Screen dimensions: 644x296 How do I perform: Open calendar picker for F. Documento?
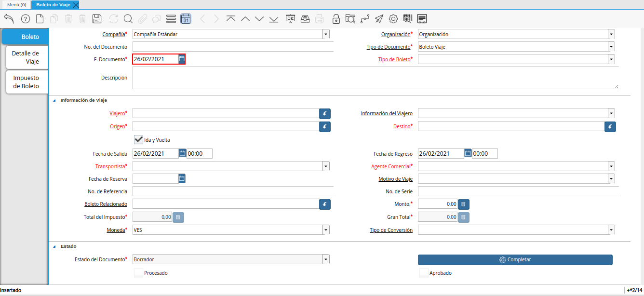pos(182,59)
